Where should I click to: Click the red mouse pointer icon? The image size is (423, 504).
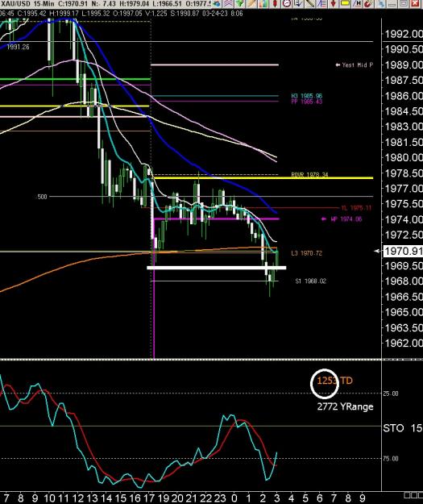[368, 3]
